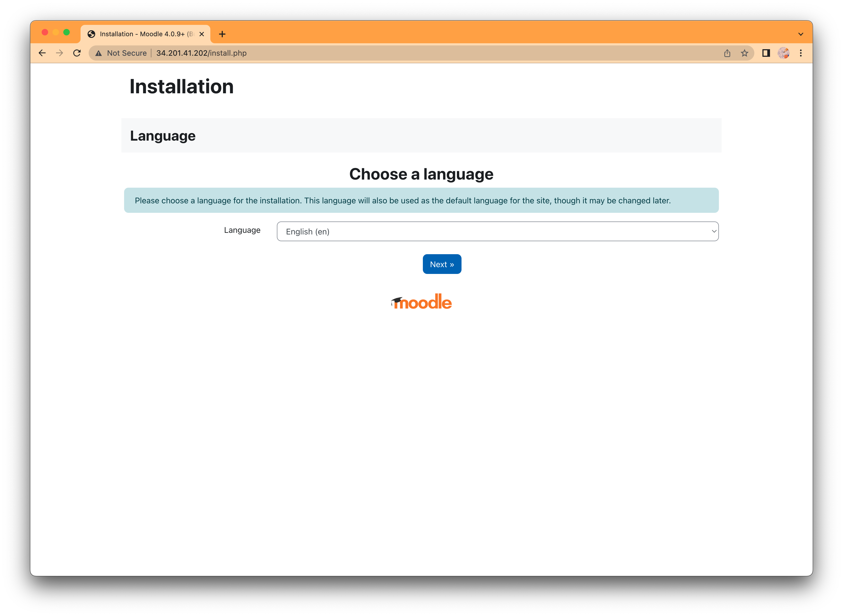The image size is (843, 616).
Task: Click the browser page share icon
Action: (727, 53)
